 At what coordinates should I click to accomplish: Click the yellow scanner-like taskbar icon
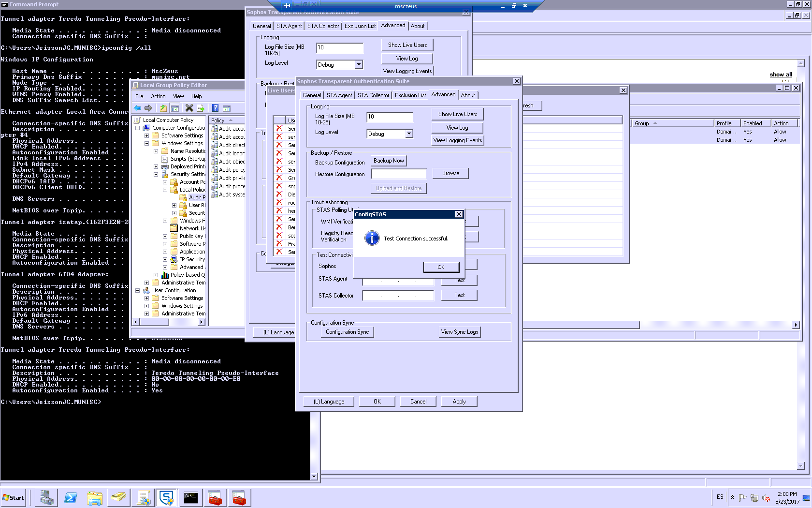(119, 497)
